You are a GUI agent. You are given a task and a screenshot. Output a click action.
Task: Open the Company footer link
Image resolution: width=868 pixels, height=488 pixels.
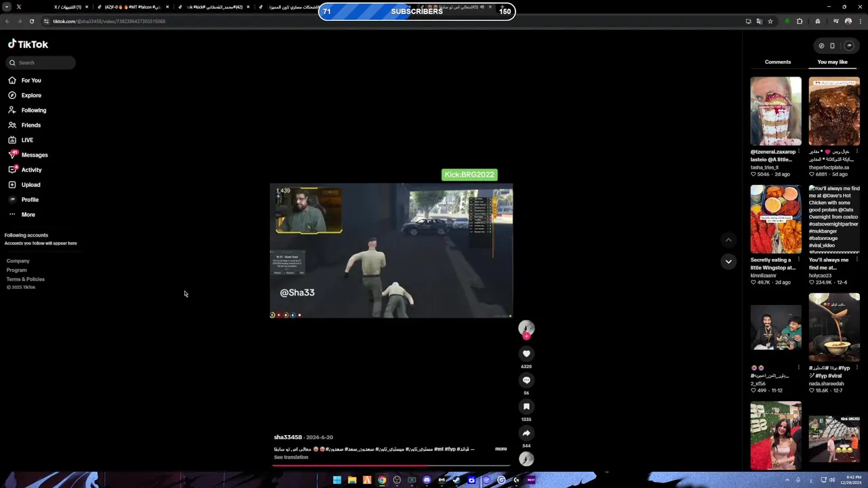pos(18,261)
